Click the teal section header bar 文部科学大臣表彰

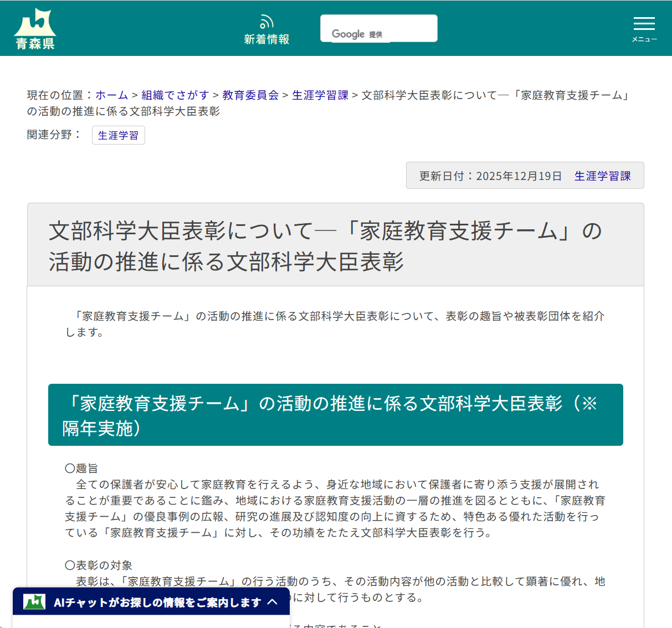[336, 414]
